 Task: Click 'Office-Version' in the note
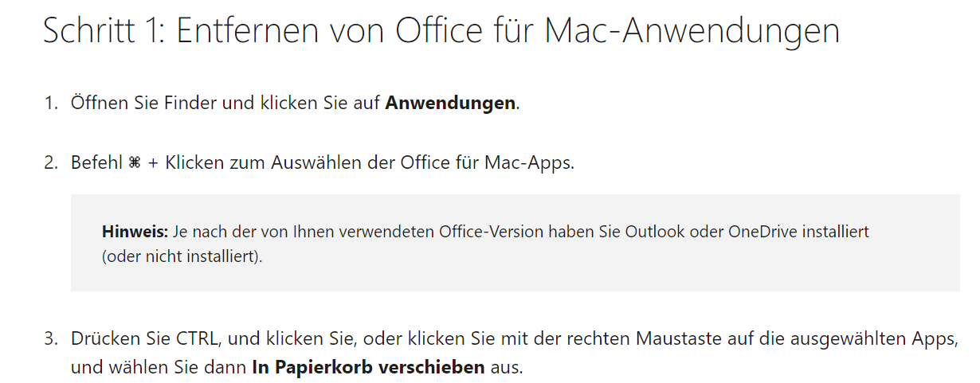click(x=485, y=232)
